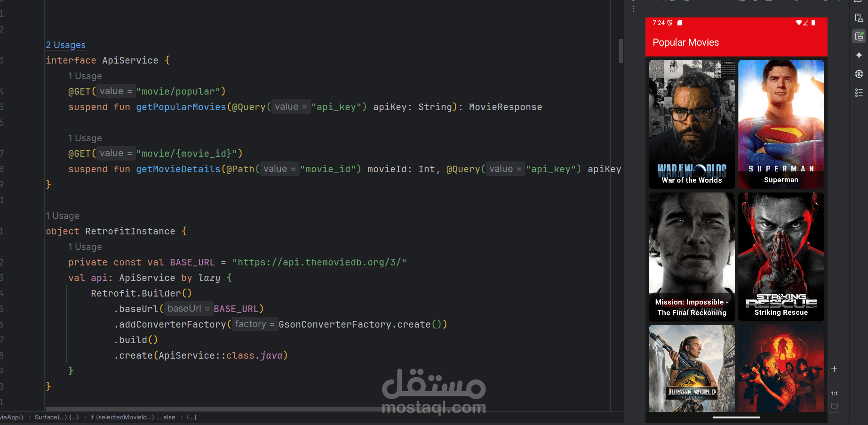Click the zoom-to-fit screen icon
Image resolution: width=868 pixels, height=425 pixels.
[x=834, y=406]
